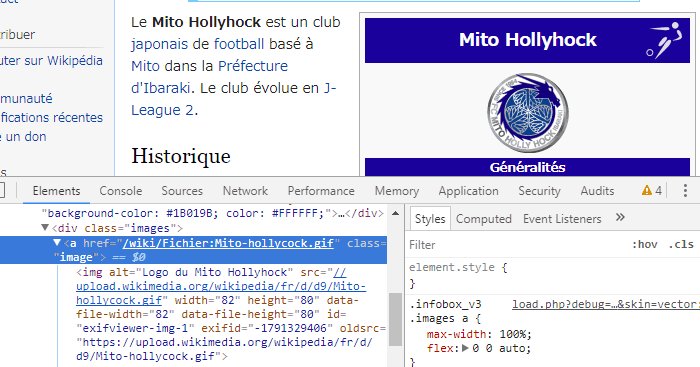The image size is (700, 367).
Task: Switch to the Elements tab
Action: click(x=56, y=191)
